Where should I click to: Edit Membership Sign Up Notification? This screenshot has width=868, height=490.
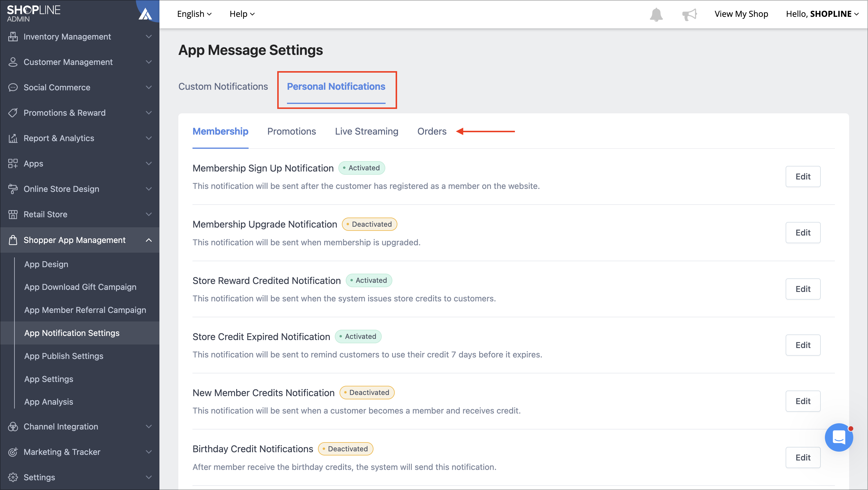[803, 177]
